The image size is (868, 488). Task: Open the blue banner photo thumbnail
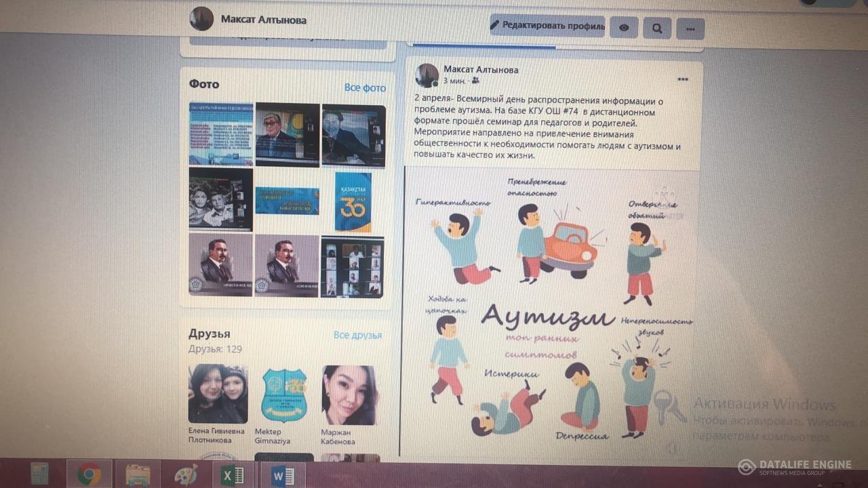pyautogui.click(x=288, y=201)
